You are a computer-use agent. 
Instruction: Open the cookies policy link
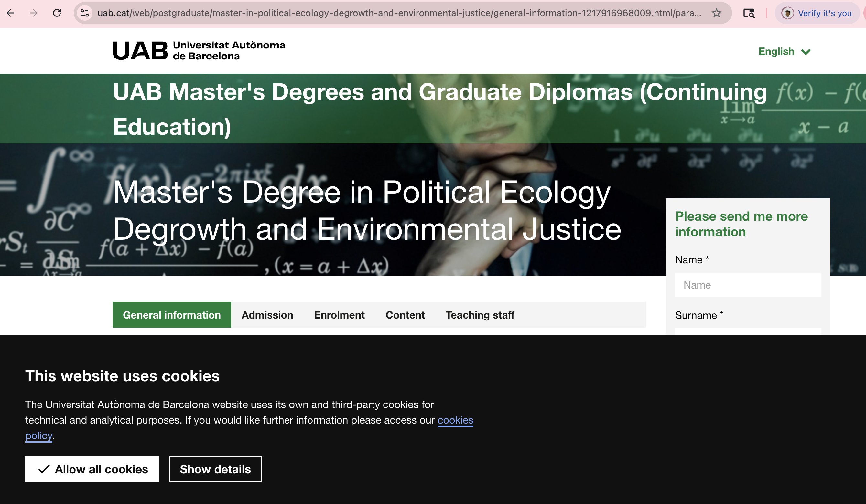[x=455, y=420]
